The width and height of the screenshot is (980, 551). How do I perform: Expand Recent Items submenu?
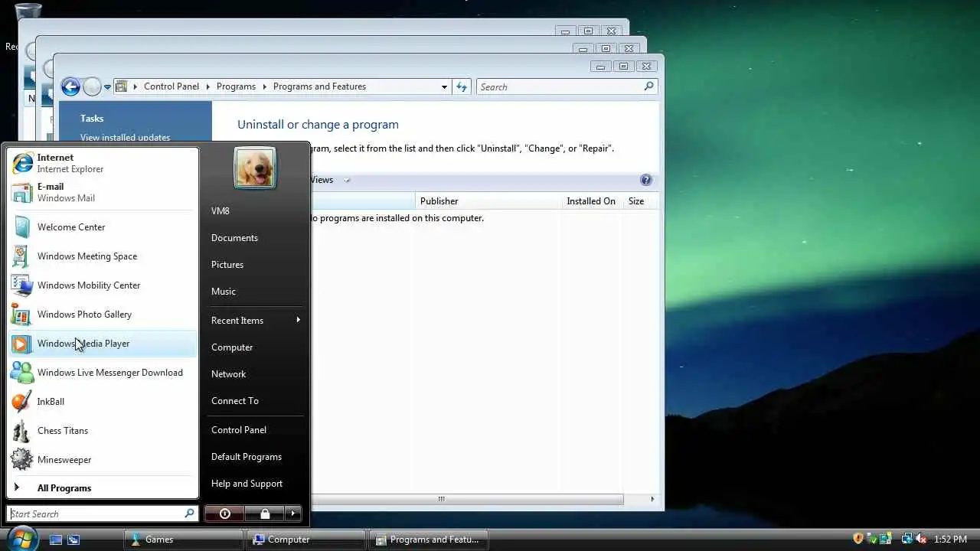(255, 321)
